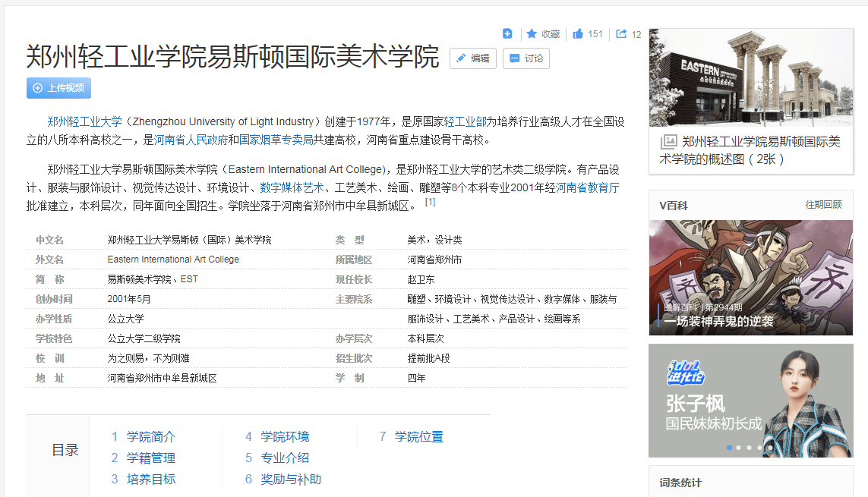868x497 pixels.
Task: Click the share count 12
Action: click(636, 34)
